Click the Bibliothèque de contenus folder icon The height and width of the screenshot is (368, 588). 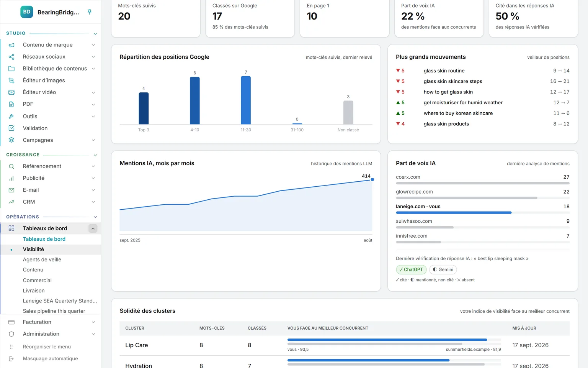[x=11, y=69]
